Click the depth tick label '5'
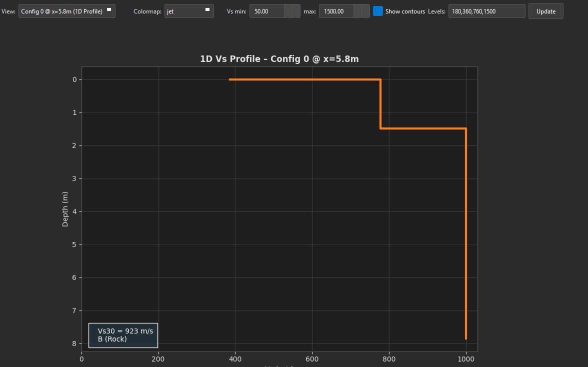Viewport: 588px width, 367px height. [x=74, y=245]
